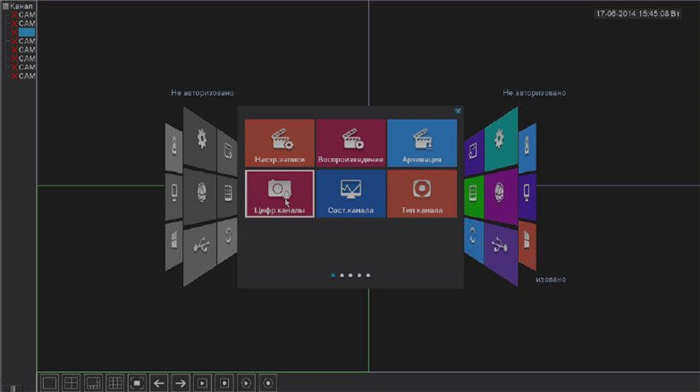Image resolution: width=700 pixels, height=392 pixels.
Task: Open the Воспроизведение playback tile
Action: tap(351, 143)
